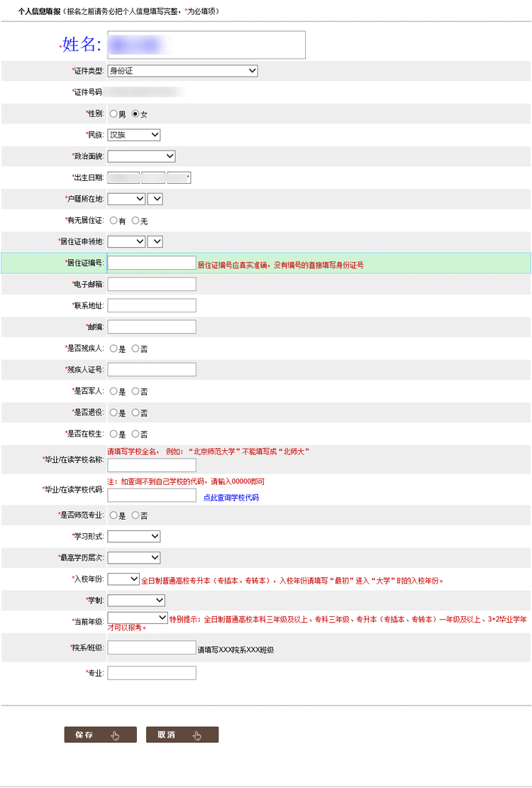Screen dimensions: 532x788
Task: Open the first 居住证申领地 dropdown
Action: coord(126,242)
